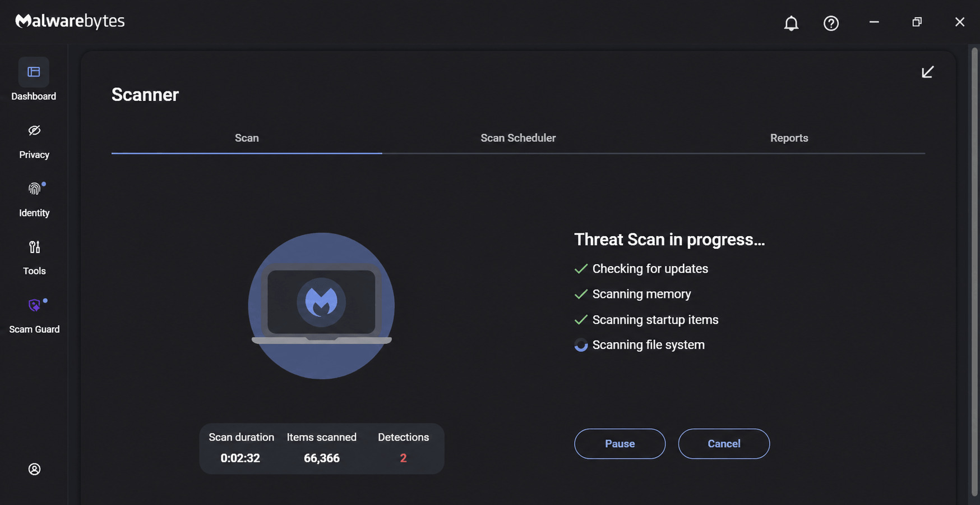Open Scam Guard shield section
This screenshot has width=980, height=505.
click(34, 316)
